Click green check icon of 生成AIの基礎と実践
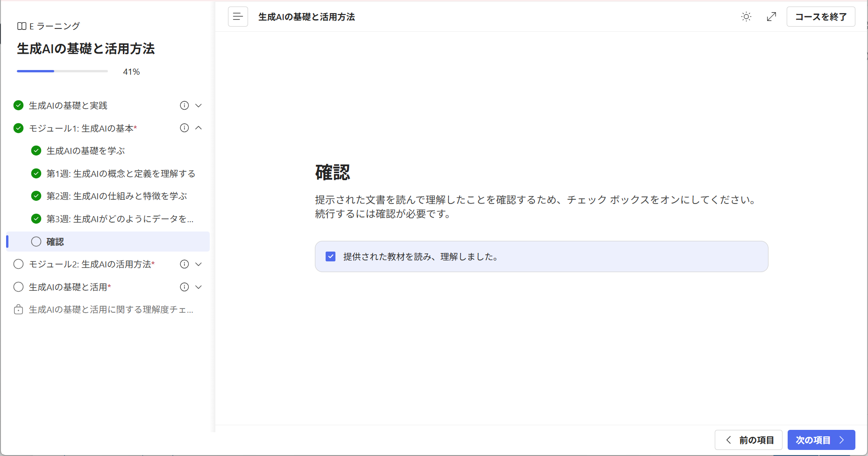The height and width of the screenshot is (456, 868). (x=18, y=105)
